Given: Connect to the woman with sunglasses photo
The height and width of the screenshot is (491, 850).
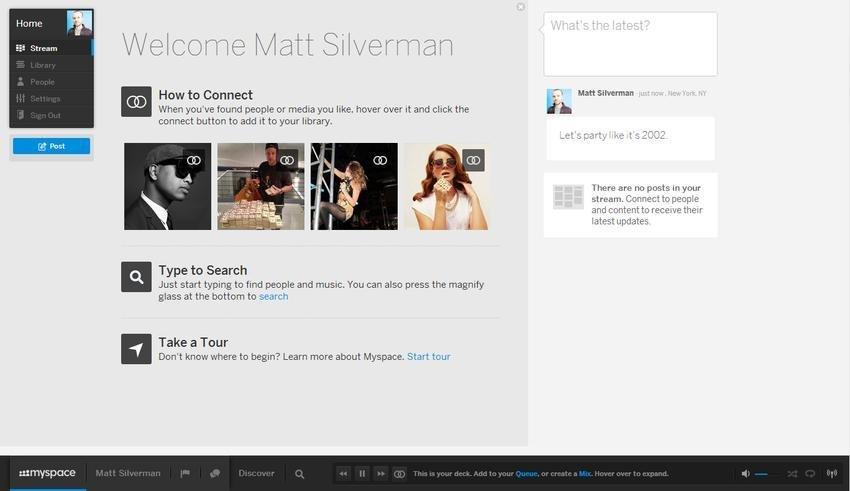Looking at the screenshot, I should (474, 160).
